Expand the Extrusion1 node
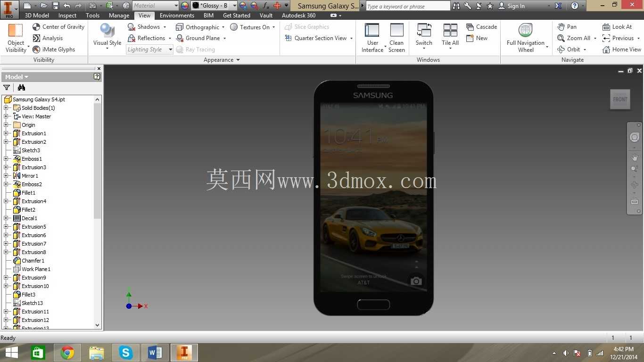The width and height of the screenshot is (644, 362). pyautogui.click(x=6, y=133)
